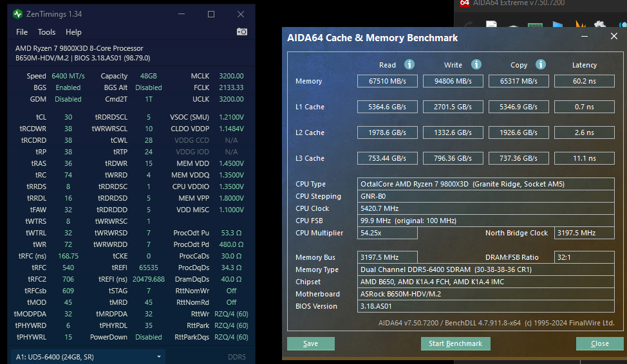
Task: Click the CPU Stepping GNR-B0 field
Action: 486,196
